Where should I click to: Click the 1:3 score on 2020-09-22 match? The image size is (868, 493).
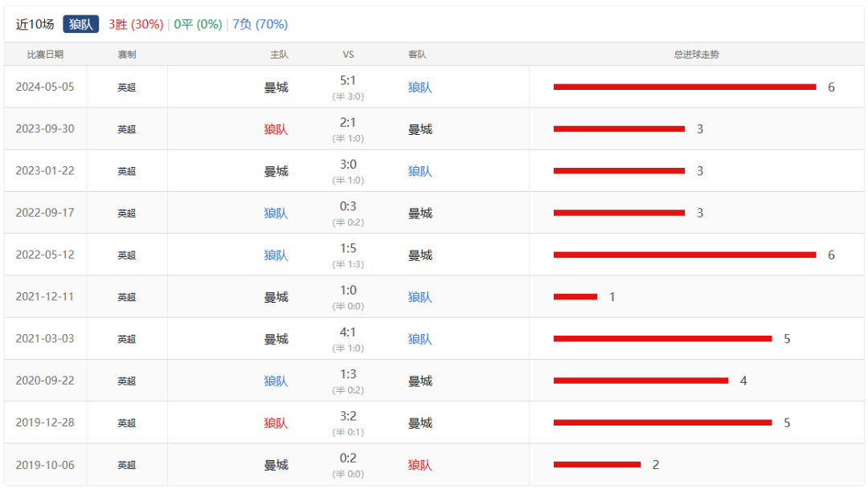point(348,375)
